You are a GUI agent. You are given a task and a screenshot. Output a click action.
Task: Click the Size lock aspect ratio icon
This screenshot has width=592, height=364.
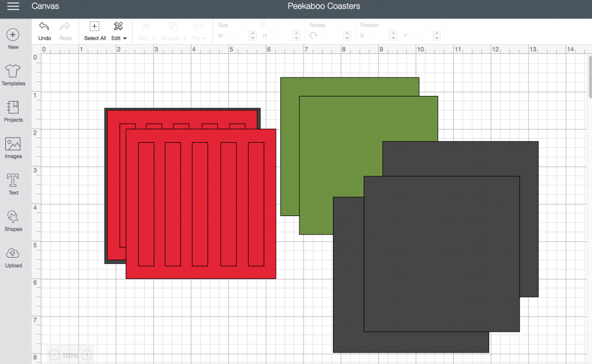[x=263, y=24]
